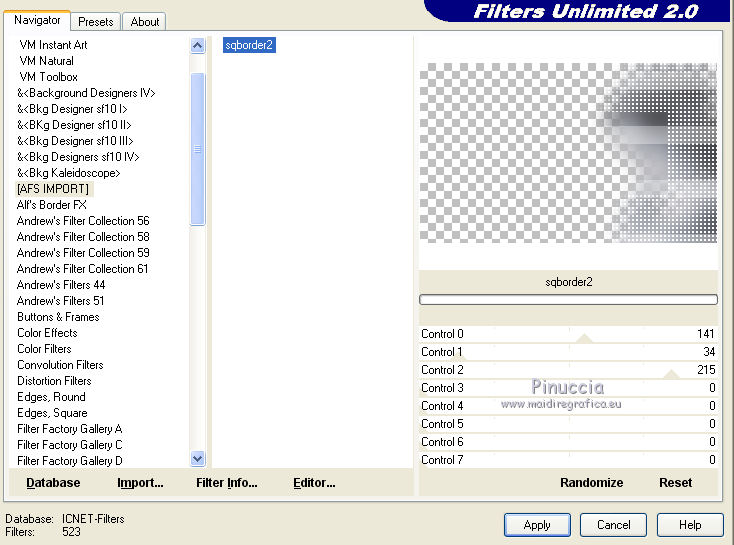The image size is (734, 545).
Task: Open the Help button
Action: point(690,525)
